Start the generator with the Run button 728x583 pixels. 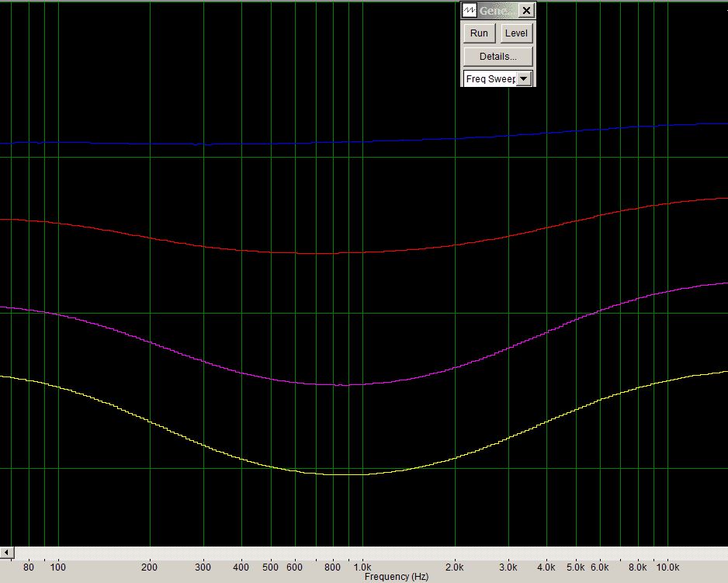(x=479, y=33)
